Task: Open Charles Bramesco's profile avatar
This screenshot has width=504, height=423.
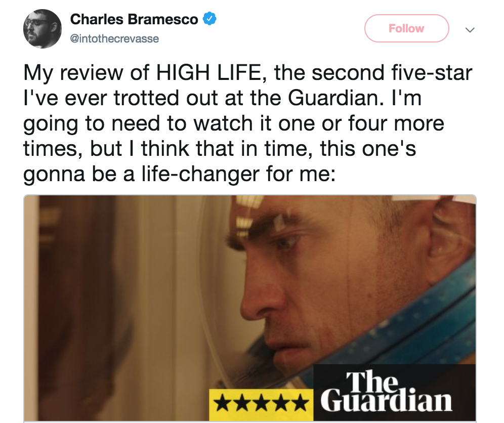Action: (43, 29)
